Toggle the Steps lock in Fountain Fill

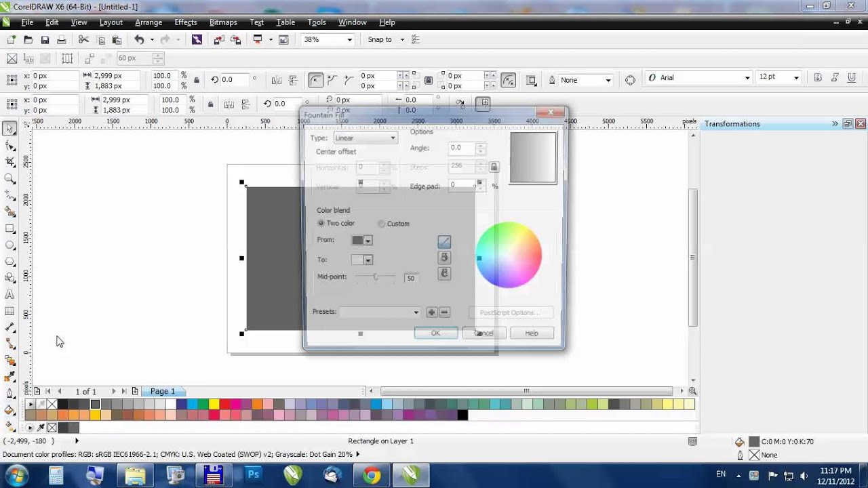coord(494,167)
